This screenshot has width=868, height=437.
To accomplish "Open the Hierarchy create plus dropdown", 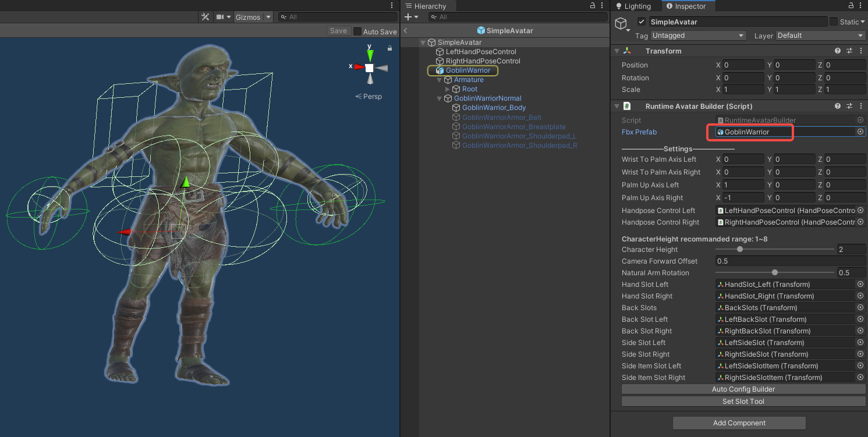I will coord(412,17).
